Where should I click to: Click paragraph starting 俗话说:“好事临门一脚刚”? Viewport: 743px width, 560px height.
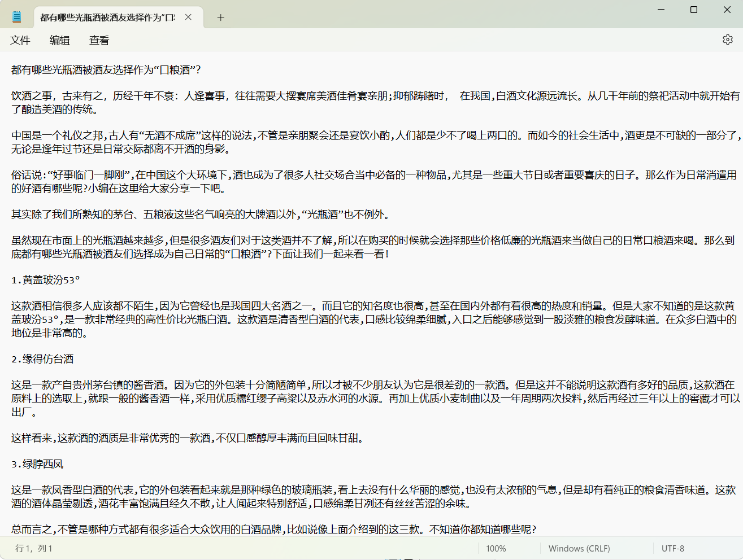(x=374, y=182)
